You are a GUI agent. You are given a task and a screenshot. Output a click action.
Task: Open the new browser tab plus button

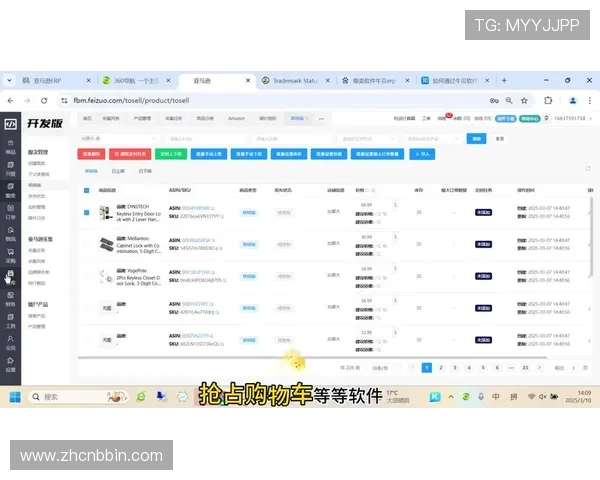pyautogui.click(x=504, y=80)
